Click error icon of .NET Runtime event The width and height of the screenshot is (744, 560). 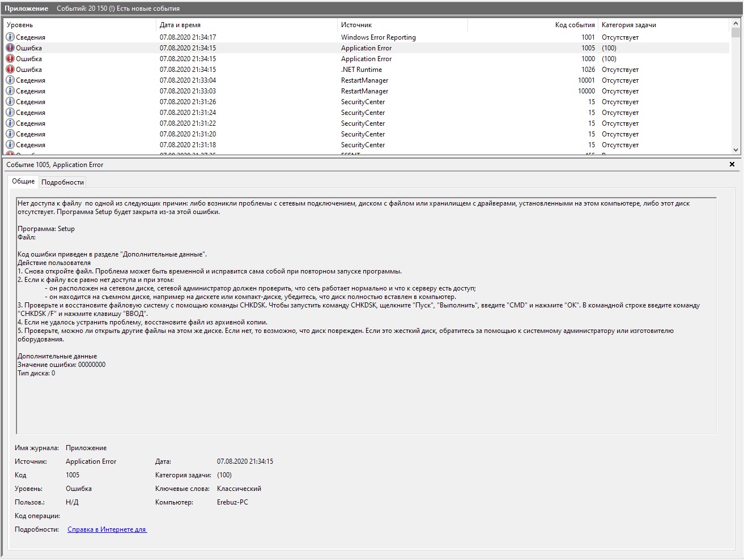[x=10, y=70]
